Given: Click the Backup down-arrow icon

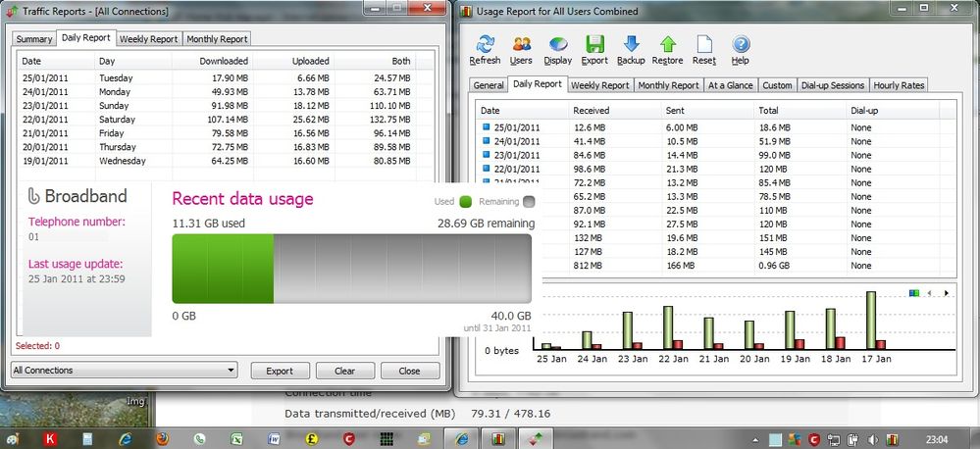Looking at the screenshot, I should pos(631,44).
